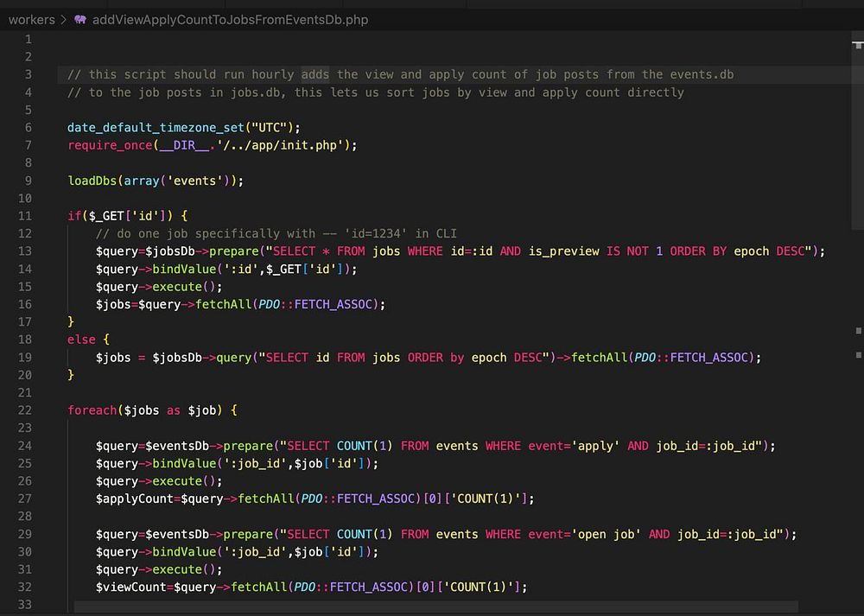Click 'COUNT(1)' array key on line 32
Image resolution: width=864 pixels, height=616 pixels.
(479, 587)
